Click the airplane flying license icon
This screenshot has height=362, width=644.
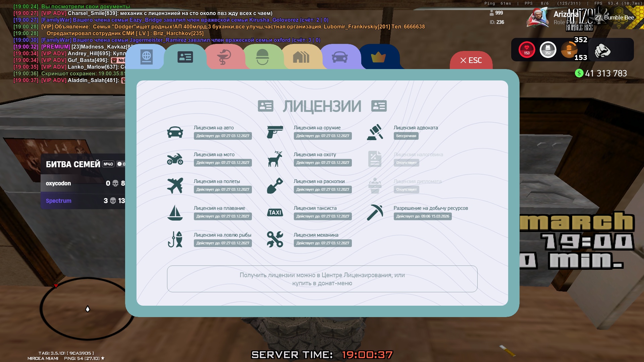[175, 186]
